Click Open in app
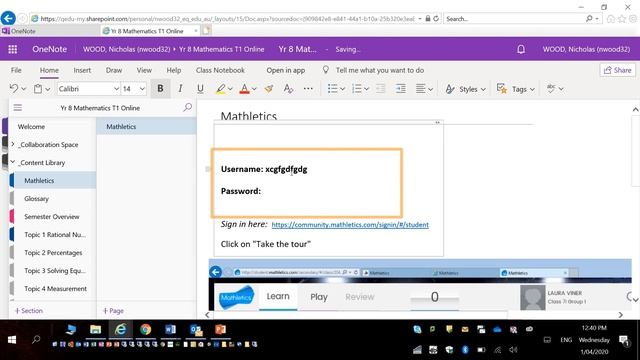This screenshot has width=640, height=360. point(286,70)
